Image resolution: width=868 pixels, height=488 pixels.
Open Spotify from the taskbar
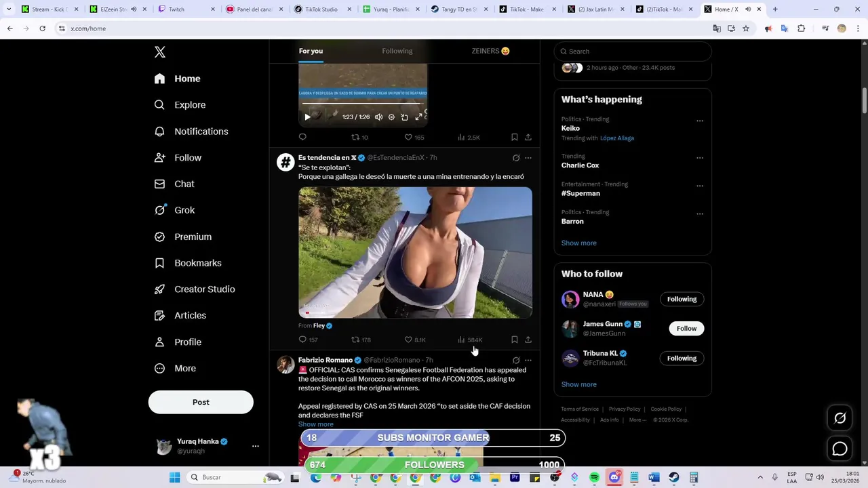[x=595, y=477]
